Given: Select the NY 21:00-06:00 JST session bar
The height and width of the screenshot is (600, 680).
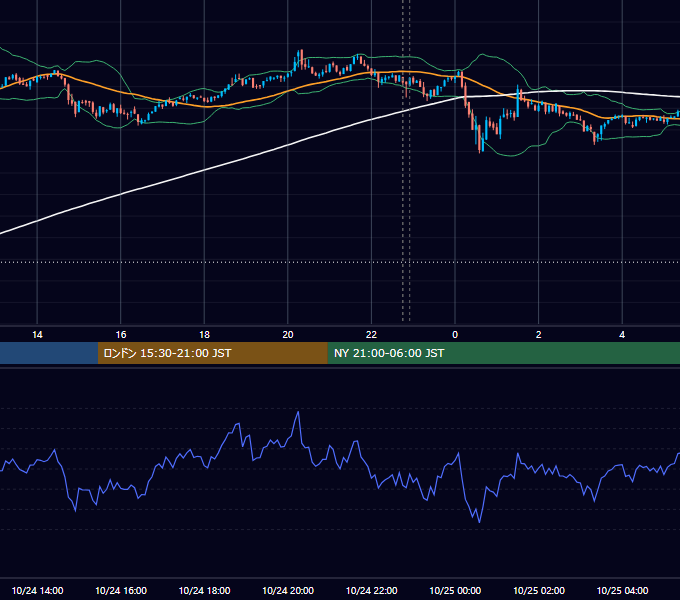Looking at the screenshot, I should click(503, 353).
